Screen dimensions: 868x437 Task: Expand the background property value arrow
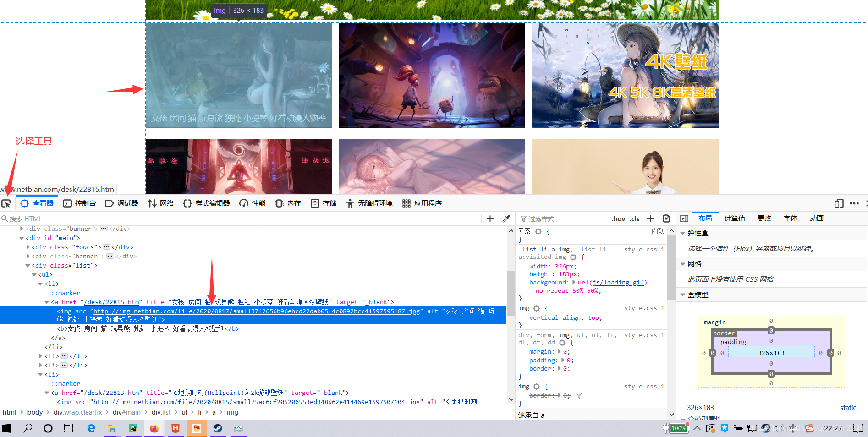pyautogui.click(x=574, y=282)
